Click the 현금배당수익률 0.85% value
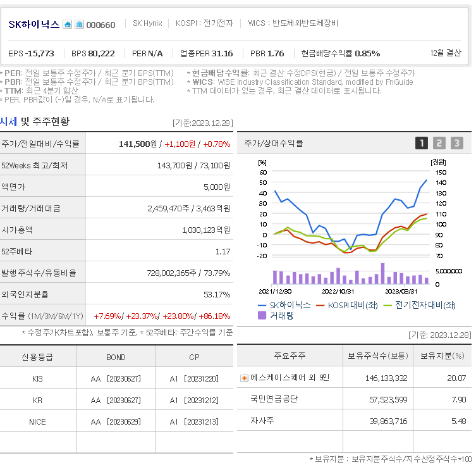476x467 pixels. click(x=340, y=54)
